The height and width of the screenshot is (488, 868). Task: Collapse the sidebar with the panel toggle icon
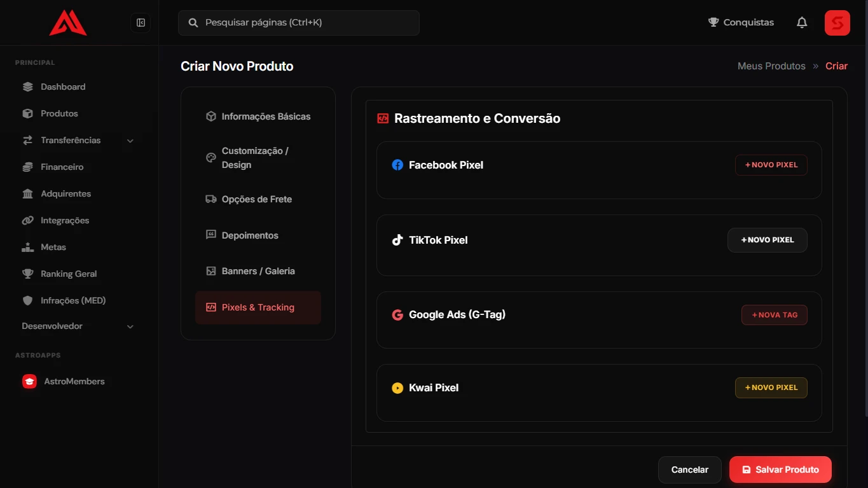point(141,23)
